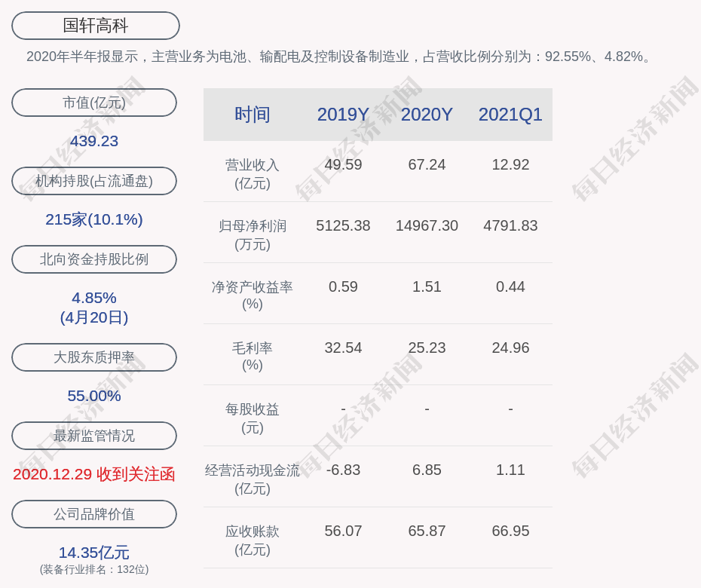Select the gross margin cell 32.54
The height and width of the screenshot is (588, 701).
pos(343,348)
